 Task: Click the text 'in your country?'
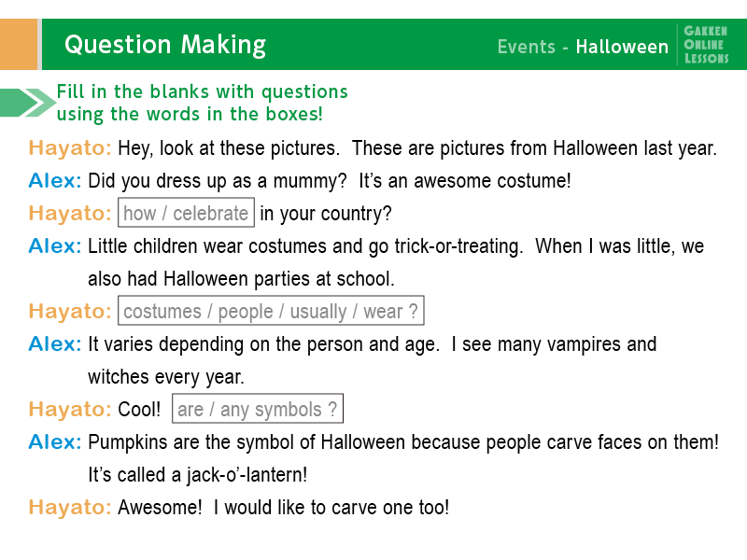325,214
